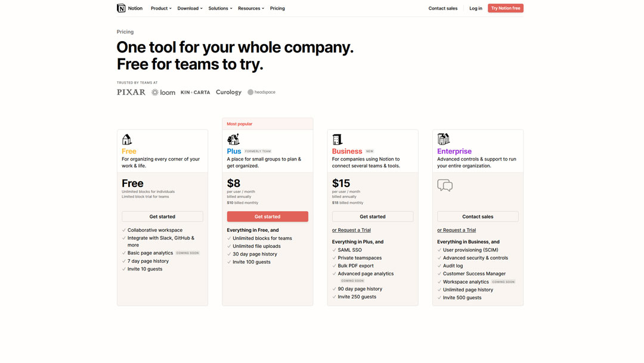
Task: Click the Log in link
Action: point(476,8)
